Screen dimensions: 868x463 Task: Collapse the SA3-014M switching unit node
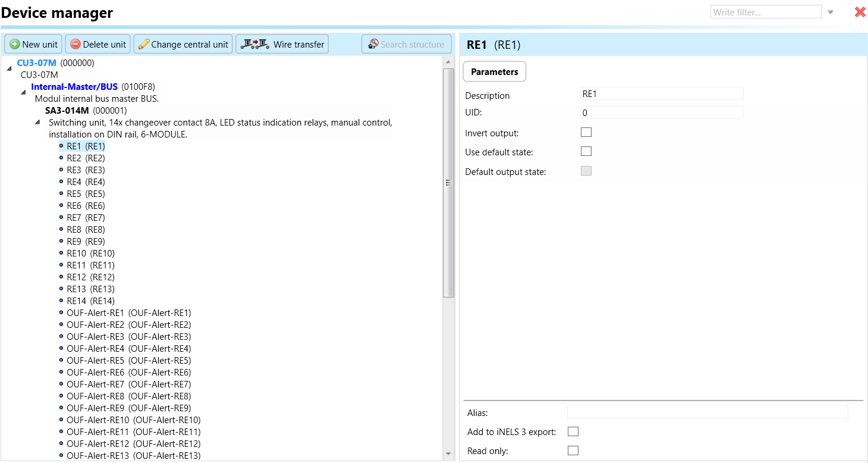pyautogui.click(x=37, y=122)
